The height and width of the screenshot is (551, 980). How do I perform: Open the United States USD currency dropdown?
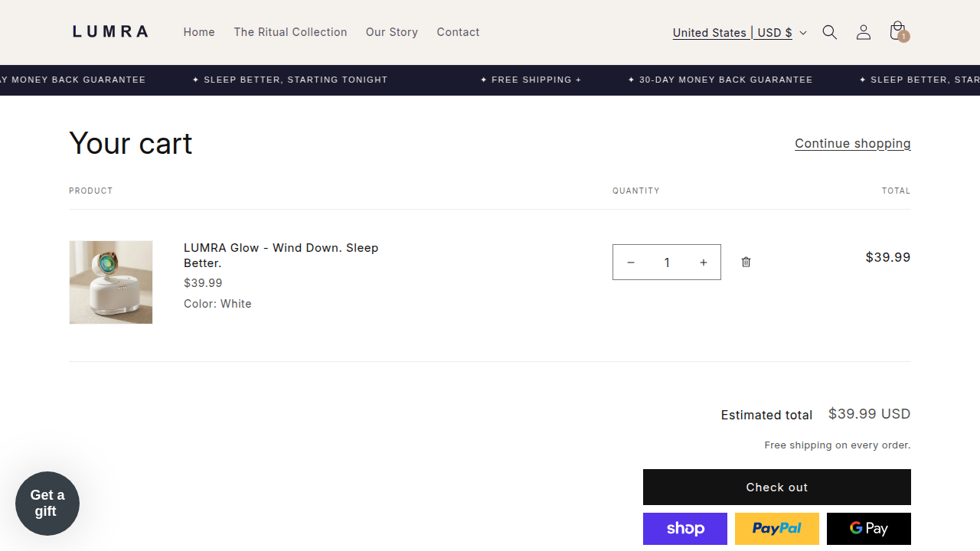(740, 32)
